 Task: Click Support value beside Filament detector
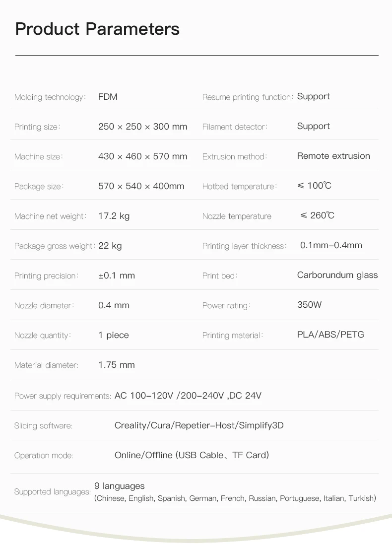(x=313, y=126)
